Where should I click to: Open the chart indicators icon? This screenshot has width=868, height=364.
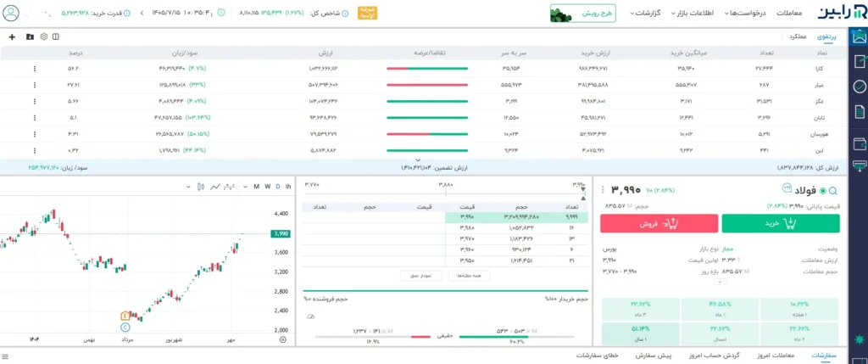[x=229, y=187]
